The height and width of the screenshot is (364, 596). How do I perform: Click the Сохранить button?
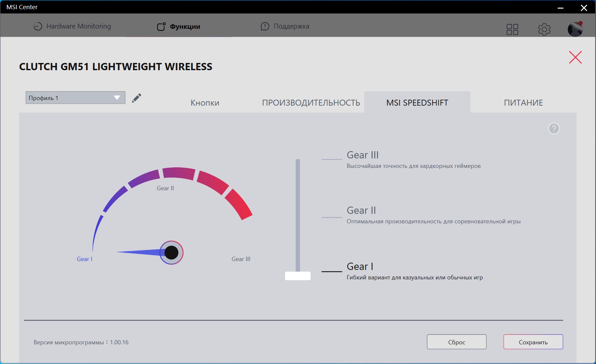click(533, 342)
